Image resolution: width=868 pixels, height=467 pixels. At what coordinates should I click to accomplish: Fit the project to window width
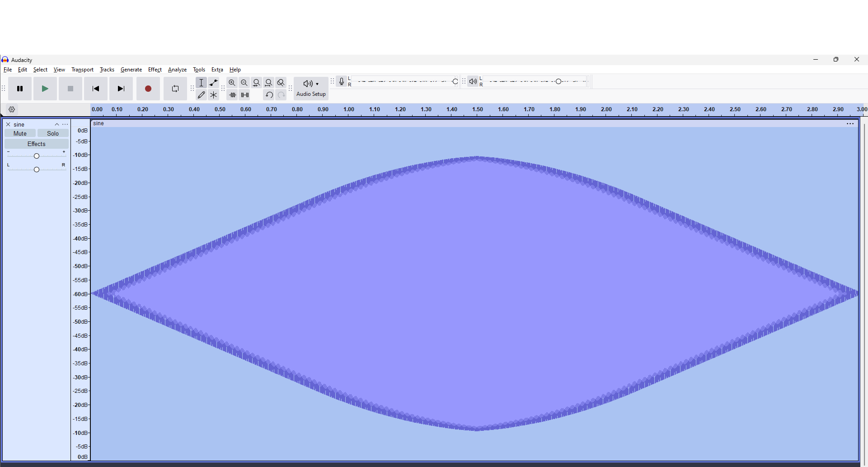268,83
